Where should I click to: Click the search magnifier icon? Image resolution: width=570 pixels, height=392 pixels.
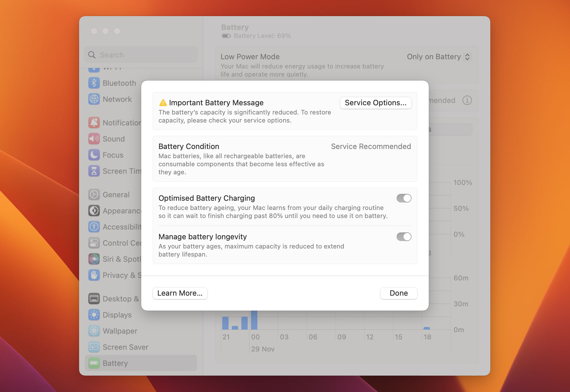(x=92, y=55)
